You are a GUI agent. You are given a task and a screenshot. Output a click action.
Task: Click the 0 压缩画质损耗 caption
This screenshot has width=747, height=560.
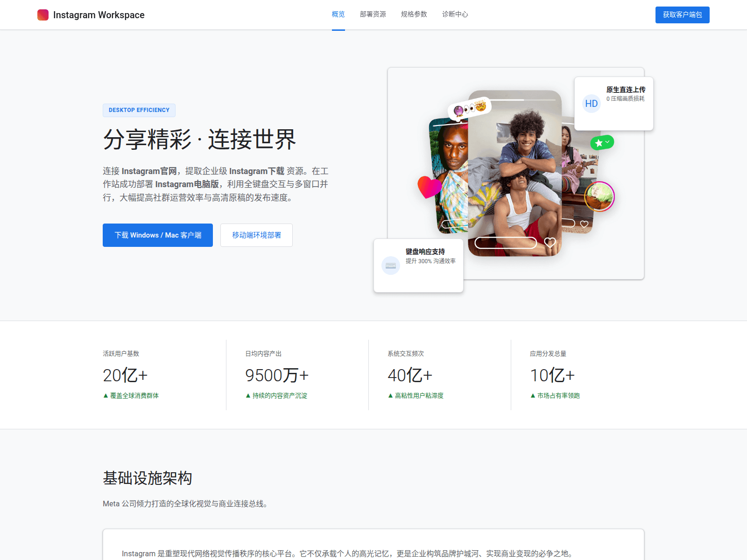[626, 99]
